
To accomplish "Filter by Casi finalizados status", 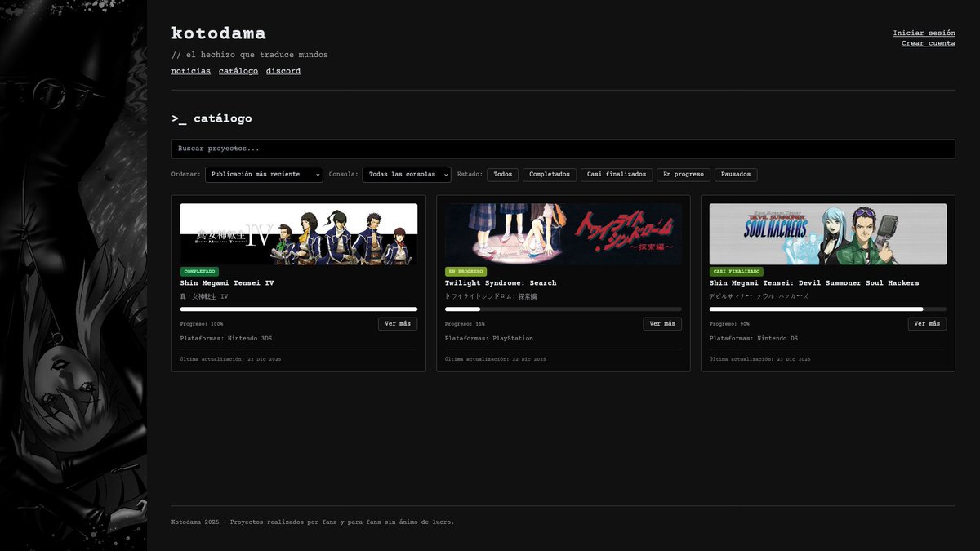I will coord(617,175).
